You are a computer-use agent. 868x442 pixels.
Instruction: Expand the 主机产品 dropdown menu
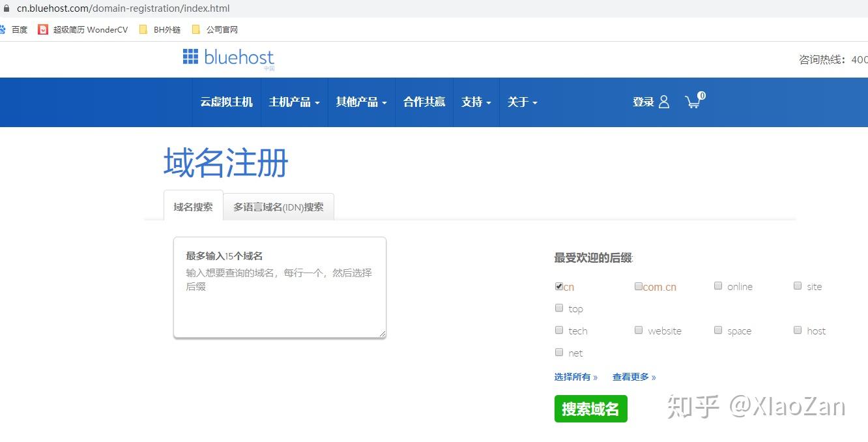pos(294,102)
